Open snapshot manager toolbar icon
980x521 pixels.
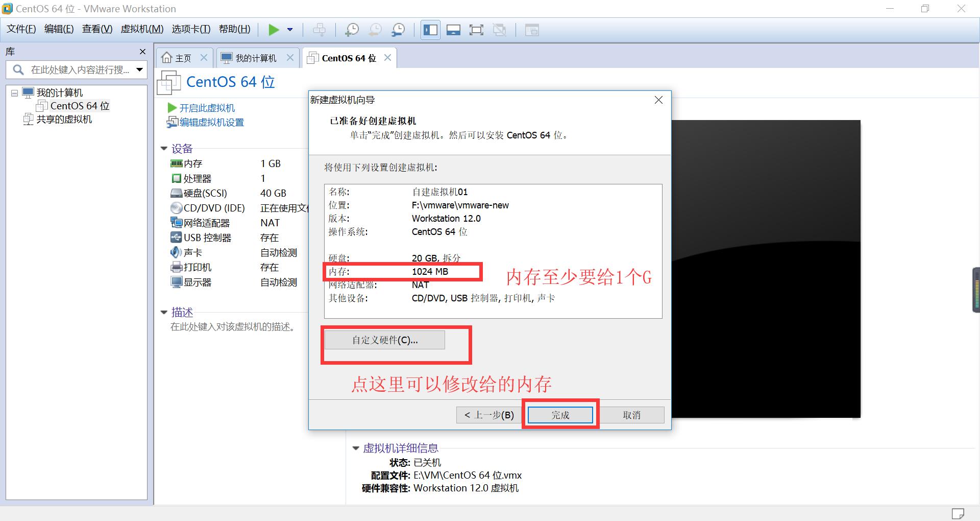pyautogui.click(x=398, y=30)
